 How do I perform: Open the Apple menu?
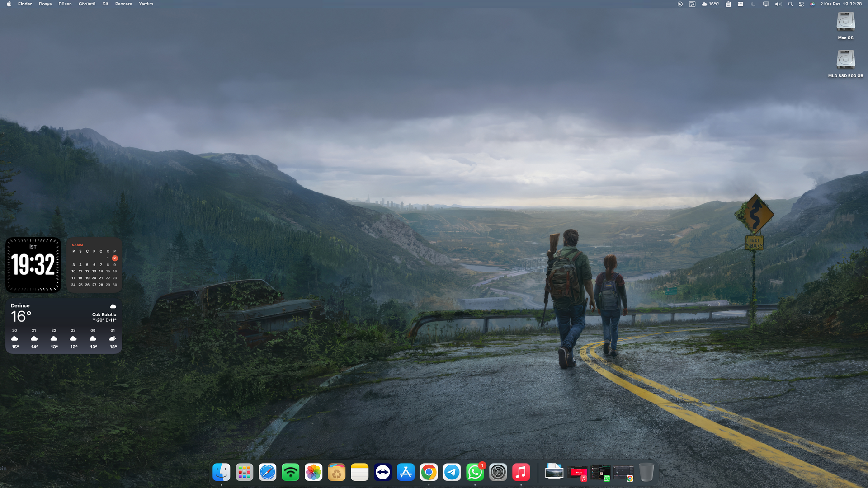click(x=9, y=4)
